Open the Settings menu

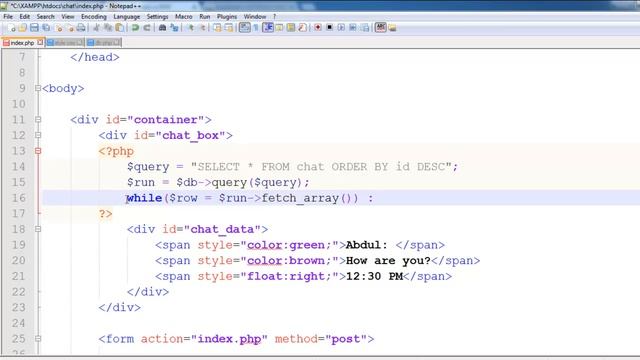157,16
